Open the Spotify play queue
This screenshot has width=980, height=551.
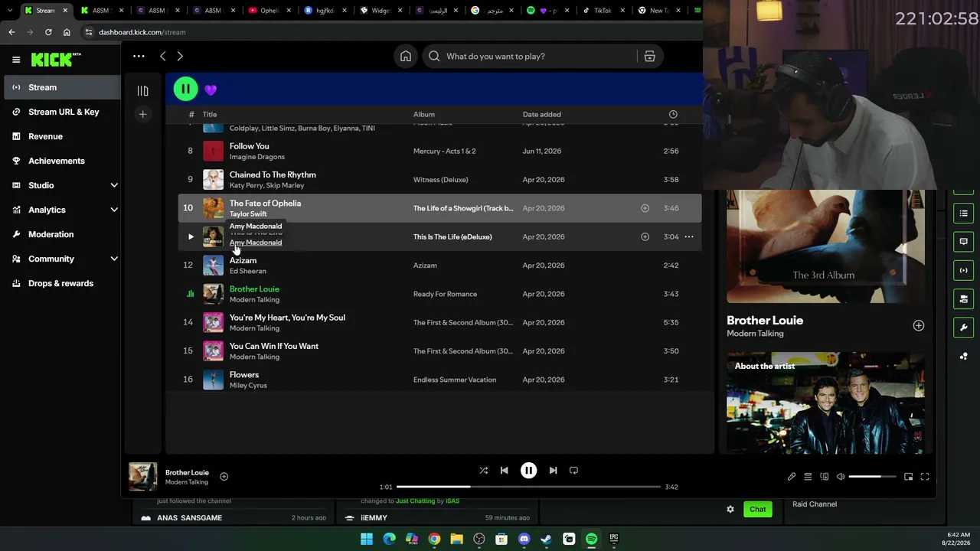coord(808,477)
